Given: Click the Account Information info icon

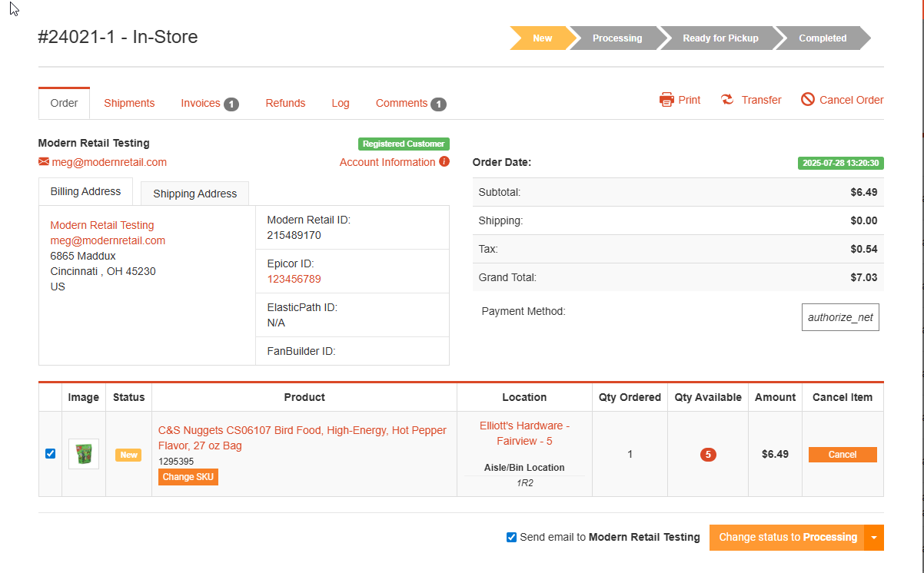Looking at the screenshot, I should click(x=444, y=161).
